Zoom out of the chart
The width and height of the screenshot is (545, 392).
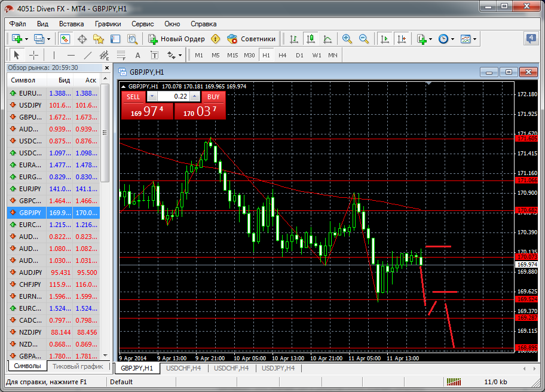pos(363,39)
